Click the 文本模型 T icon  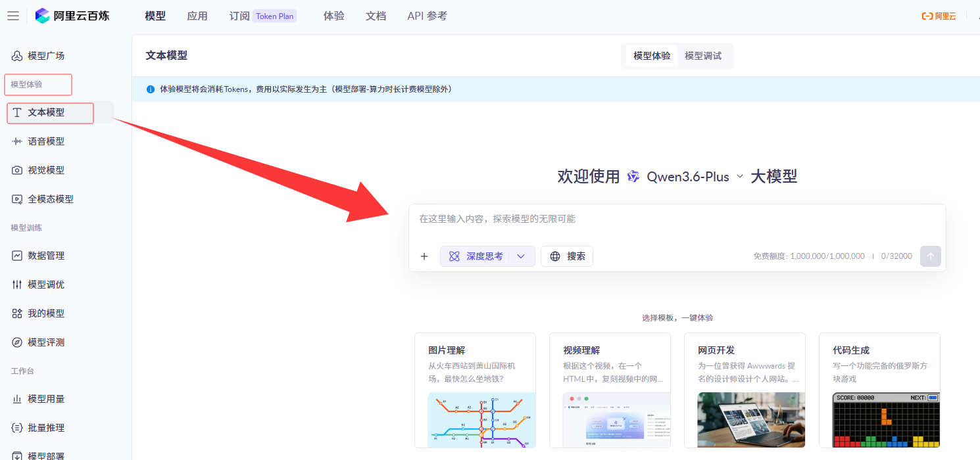pyautogui.click(x=17, y=112)
